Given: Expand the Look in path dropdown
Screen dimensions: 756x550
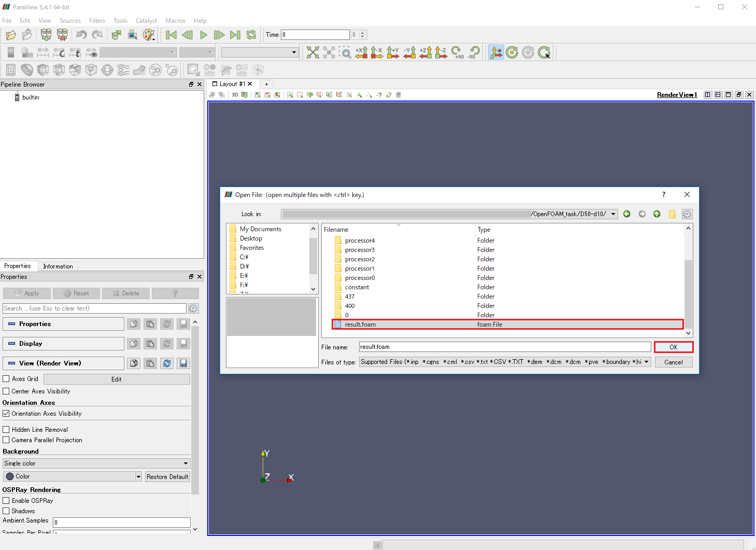Looking at the screenshot, I should (614, 214).
